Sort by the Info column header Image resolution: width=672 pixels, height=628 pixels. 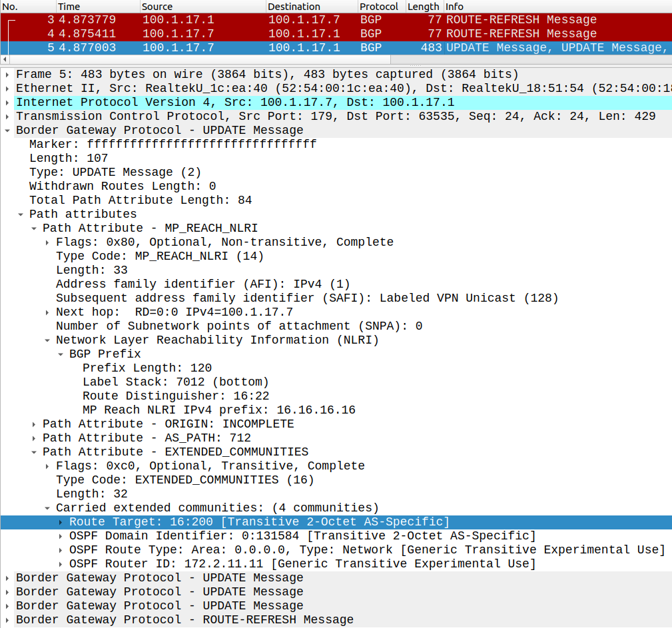[x=557, y=7]
